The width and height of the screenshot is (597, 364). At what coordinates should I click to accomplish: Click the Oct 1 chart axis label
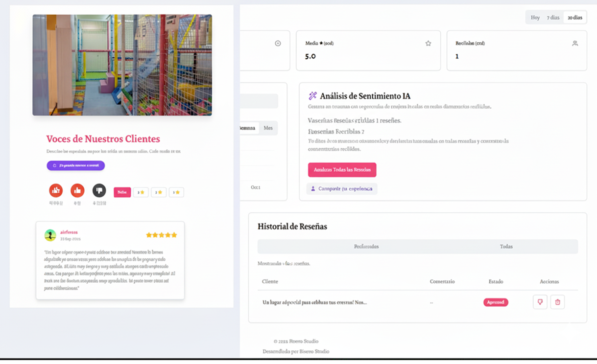click(x=255, y=187)
